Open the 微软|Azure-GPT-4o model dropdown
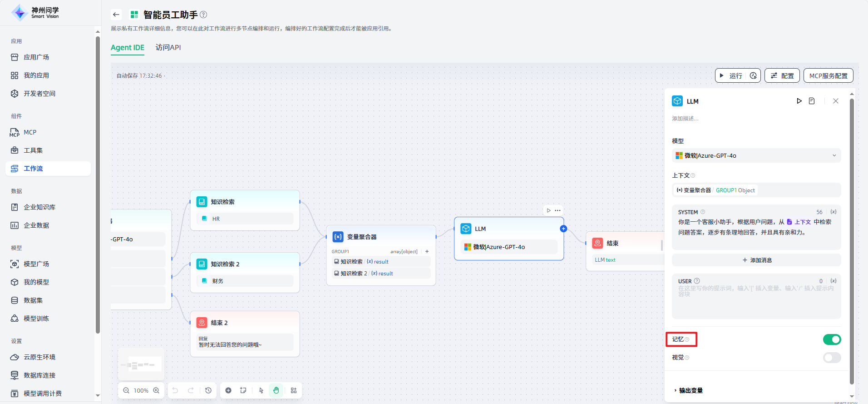Viewport: 868px width, 404px height. pyautogui.click(x=756, y=155)
